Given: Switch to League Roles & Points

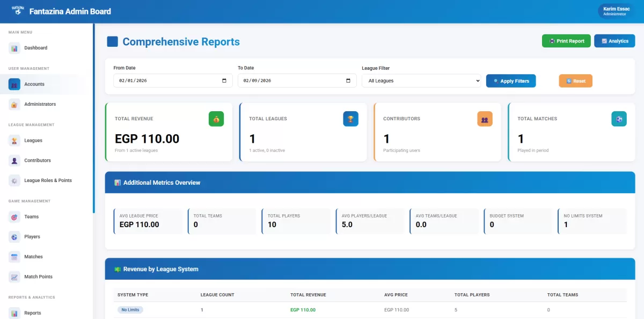Looking at the screenshot, I should [13, 180].
